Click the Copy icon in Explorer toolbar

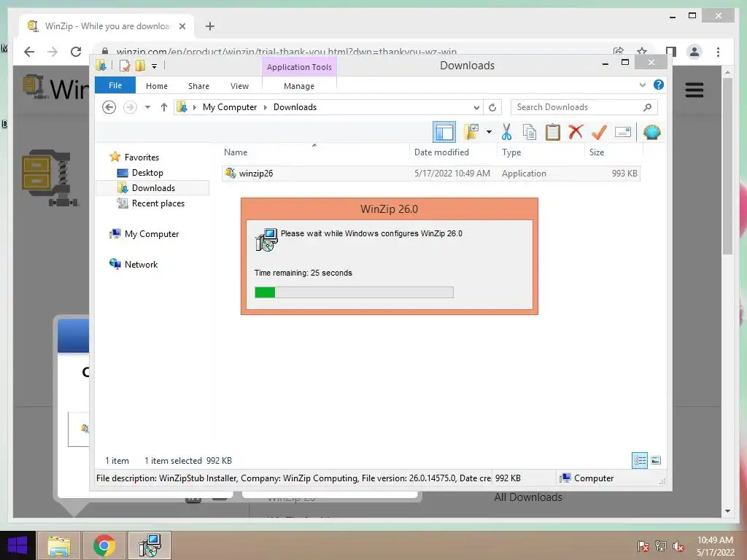click(x=530, y=132)
